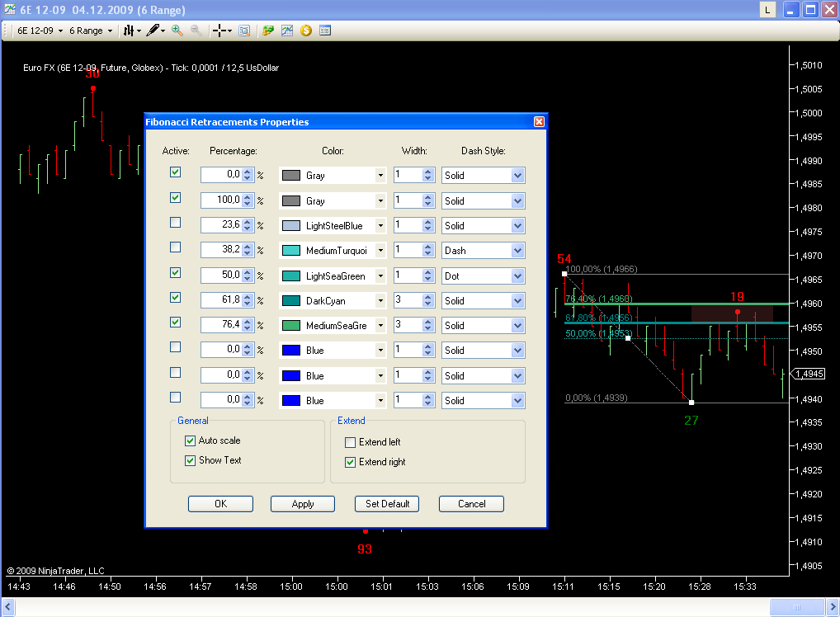
Task: Toggle the Show Text checkbox
Action: [x=190, y=460]
